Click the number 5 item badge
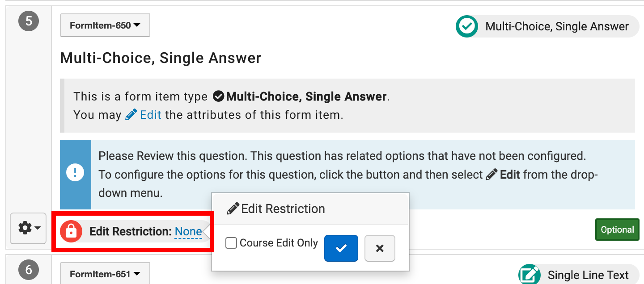 (29, 21)
